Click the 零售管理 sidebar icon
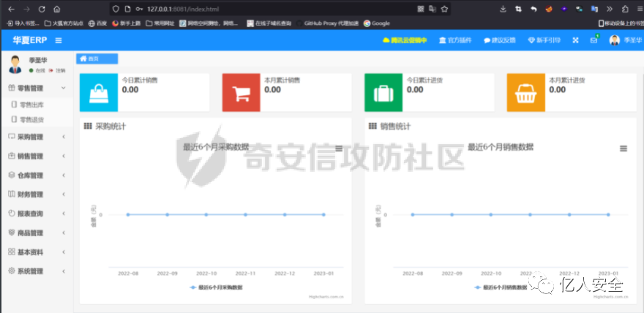Image resolution: width=644 pixels, height=313 pixels. pos(12,88)
